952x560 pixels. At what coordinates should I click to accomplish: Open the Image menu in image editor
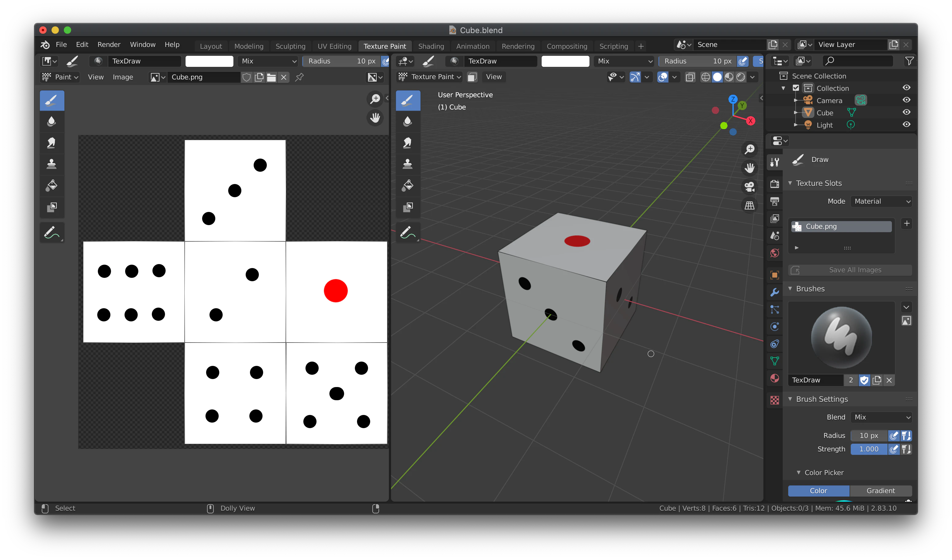(x=123, y=77)
